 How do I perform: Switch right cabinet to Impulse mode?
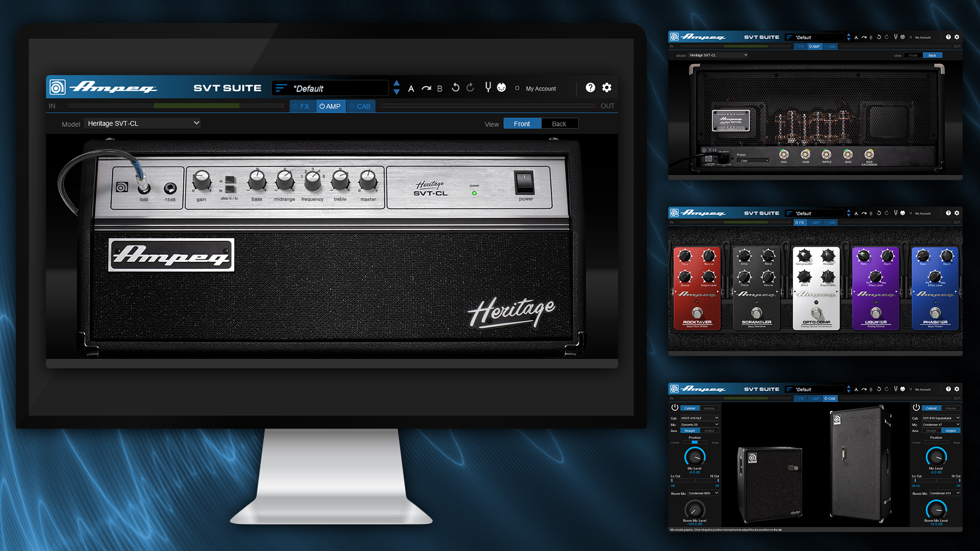(x=951, y=408)
